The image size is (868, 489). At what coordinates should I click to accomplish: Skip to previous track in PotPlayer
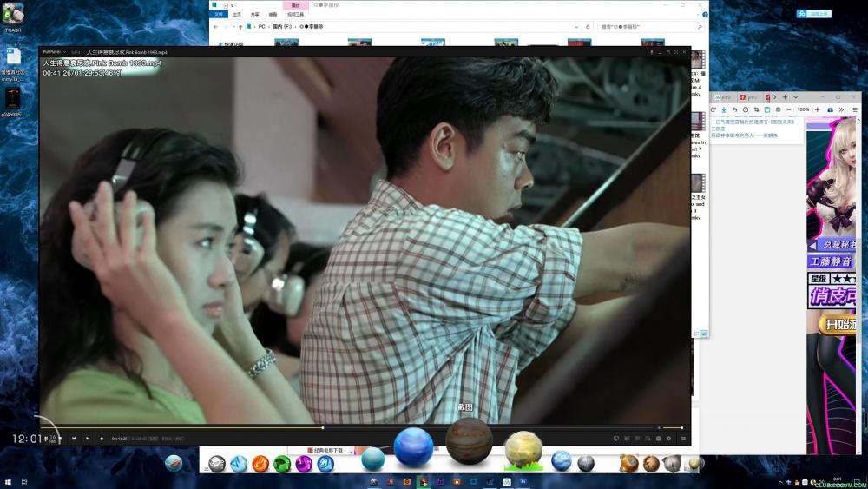pos(74,439)
